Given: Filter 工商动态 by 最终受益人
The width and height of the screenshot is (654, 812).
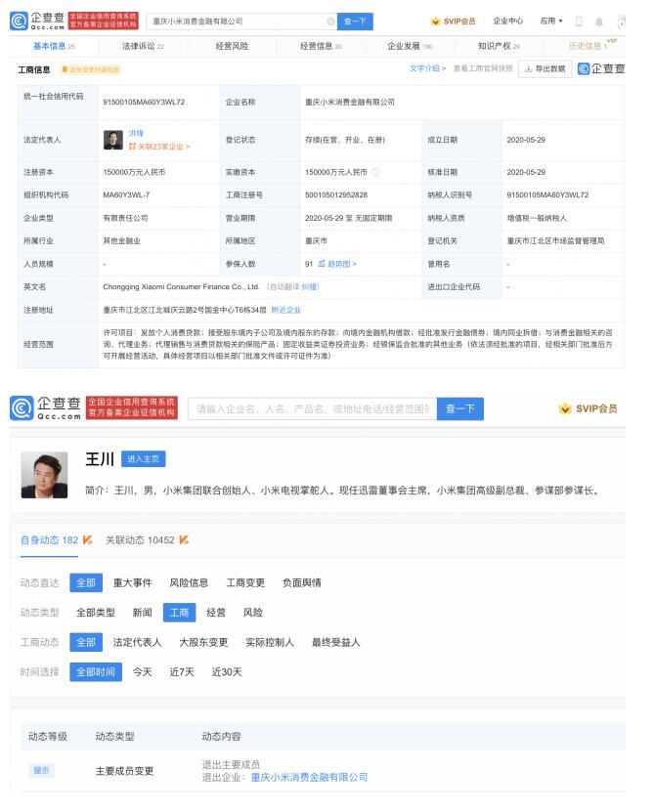Looking at the screenshot, I should click(336, 642).
